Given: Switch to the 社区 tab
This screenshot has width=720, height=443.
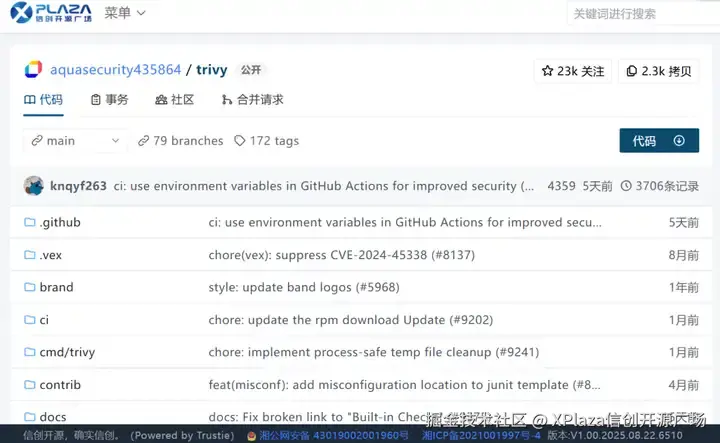Looking at the screenshot, I should point(175,100).
